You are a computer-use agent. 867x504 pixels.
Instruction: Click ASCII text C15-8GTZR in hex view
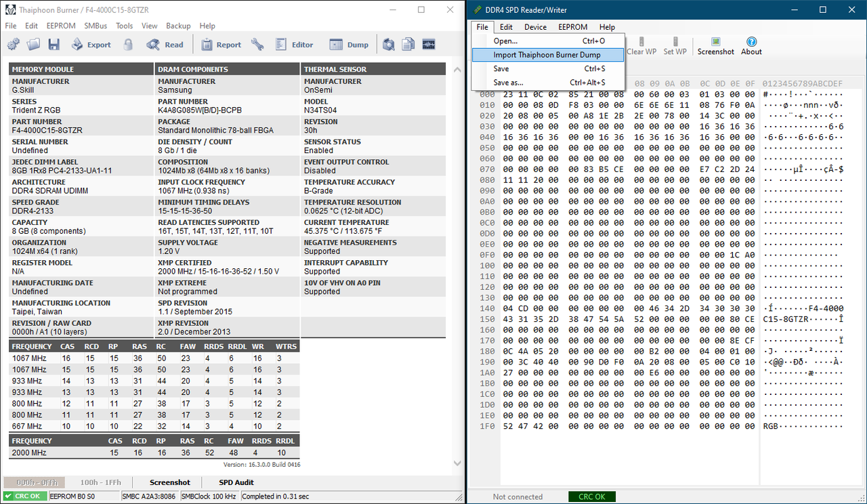[786, 318]
